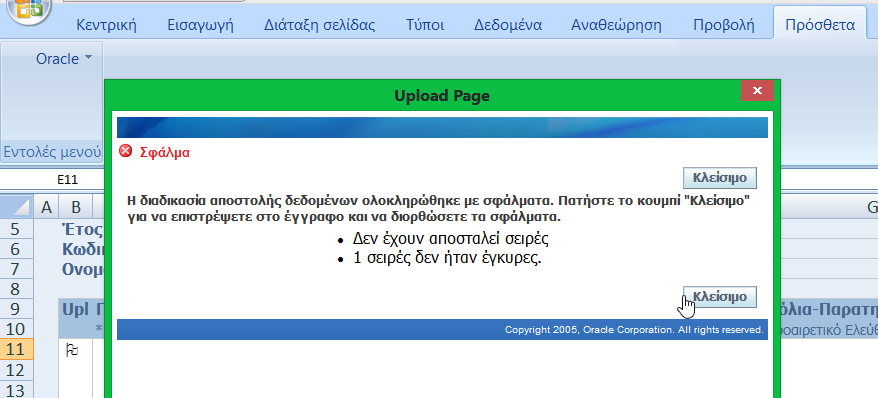Click the upper Κλείσιμο button
878x398 pixels.
click(720, 178)
